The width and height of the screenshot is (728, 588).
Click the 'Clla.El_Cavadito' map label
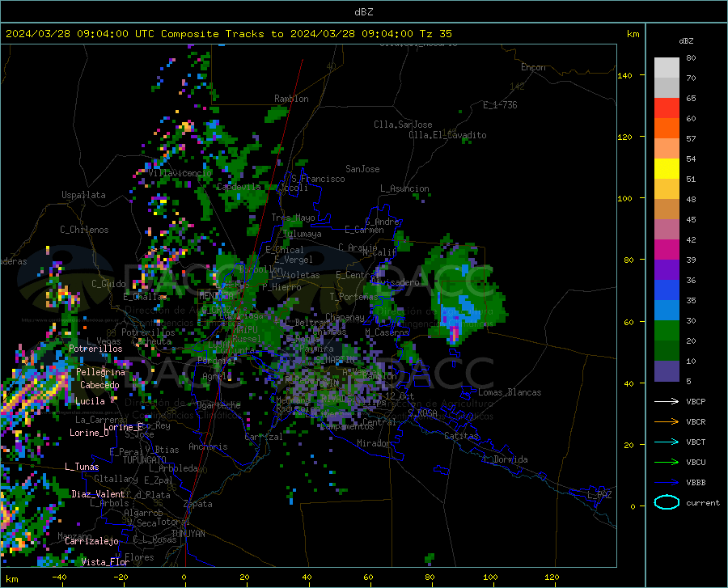click(x=447, y=135)
